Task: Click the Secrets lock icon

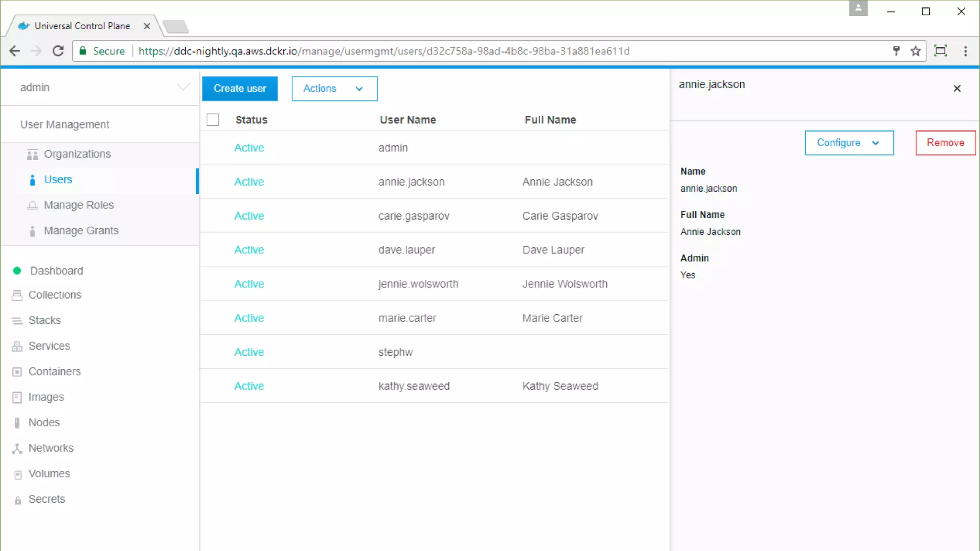Action: pyautogui.click(x=18, y=500)
